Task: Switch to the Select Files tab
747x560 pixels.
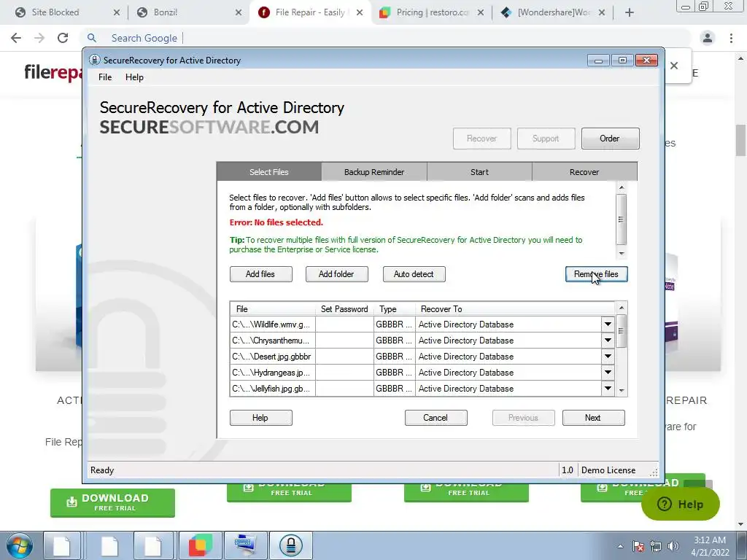Action: pyautogui.click(x=268, y=172)
